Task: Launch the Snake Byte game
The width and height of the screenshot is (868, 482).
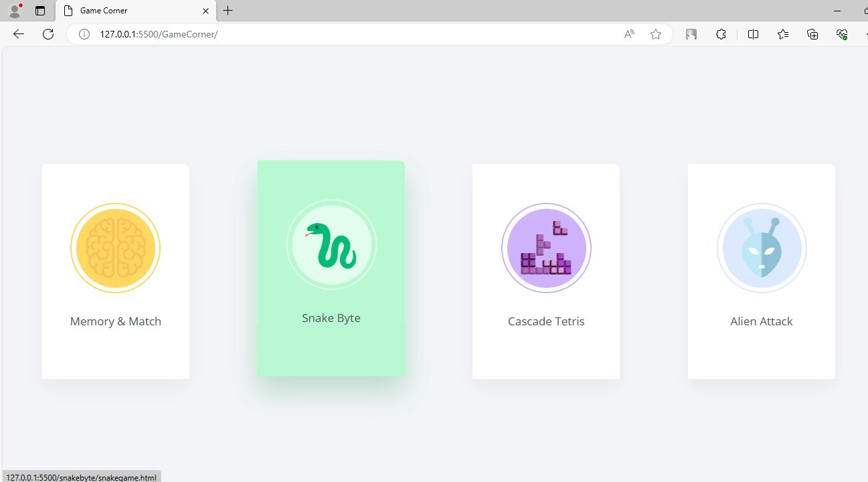Action: click(331, 268)
